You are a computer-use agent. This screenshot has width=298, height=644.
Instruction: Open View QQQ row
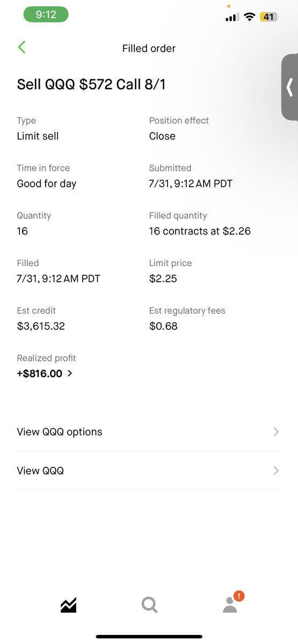click(149, 471)
